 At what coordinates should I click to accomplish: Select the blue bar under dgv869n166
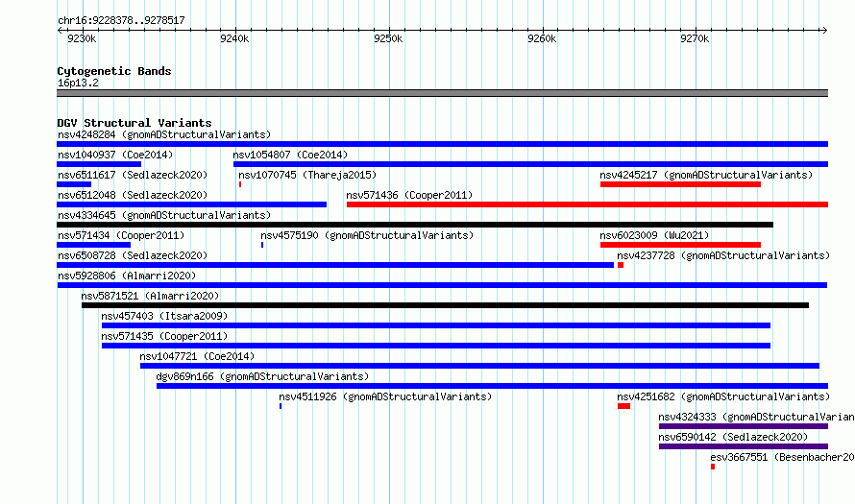(x=493, y=386)
